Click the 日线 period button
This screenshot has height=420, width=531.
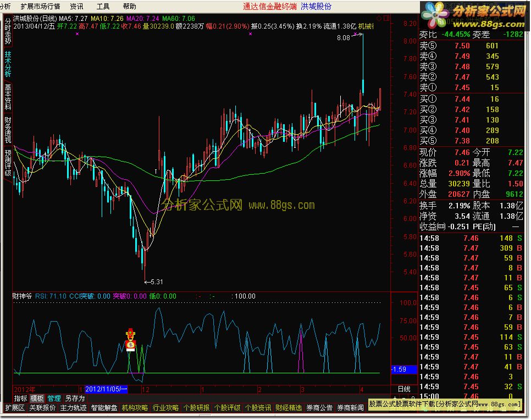403,389
